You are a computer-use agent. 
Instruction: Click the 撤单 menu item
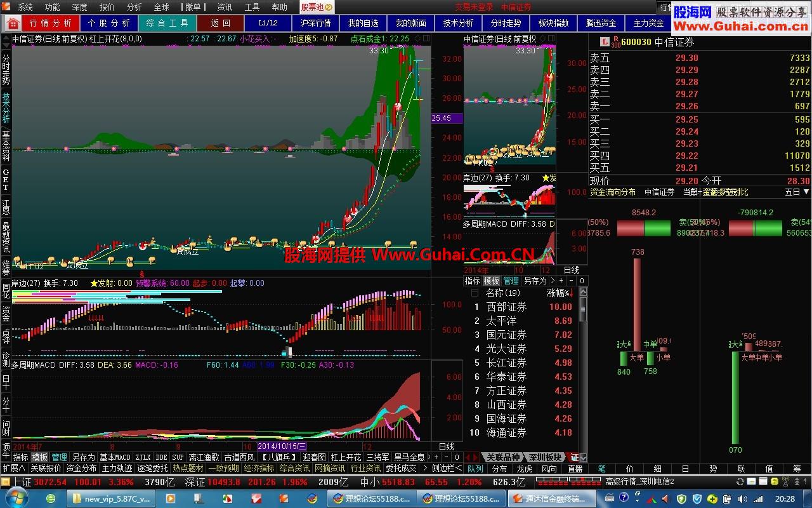point(193,7)
